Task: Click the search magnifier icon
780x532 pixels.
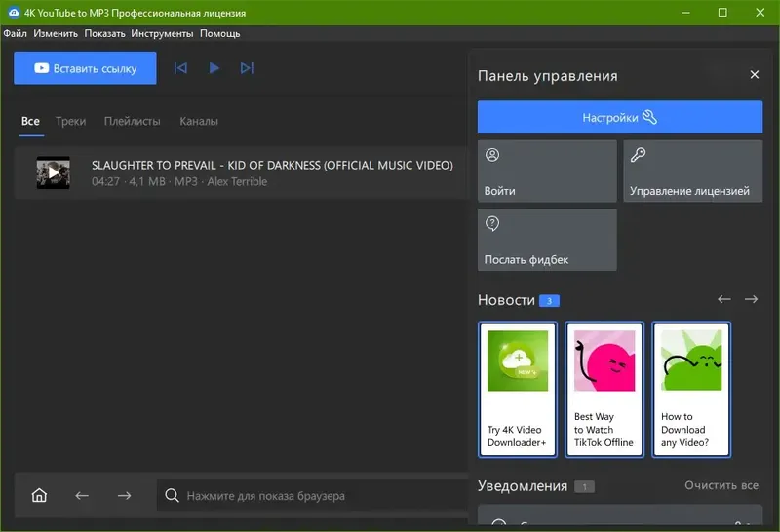Action: click(172, 495)
